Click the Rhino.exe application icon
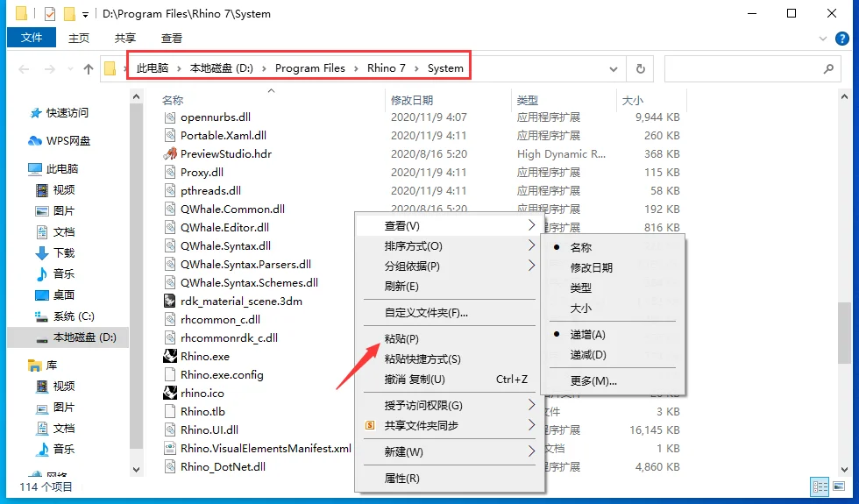The width and height of the screenshot is (859, 504). 170,356
